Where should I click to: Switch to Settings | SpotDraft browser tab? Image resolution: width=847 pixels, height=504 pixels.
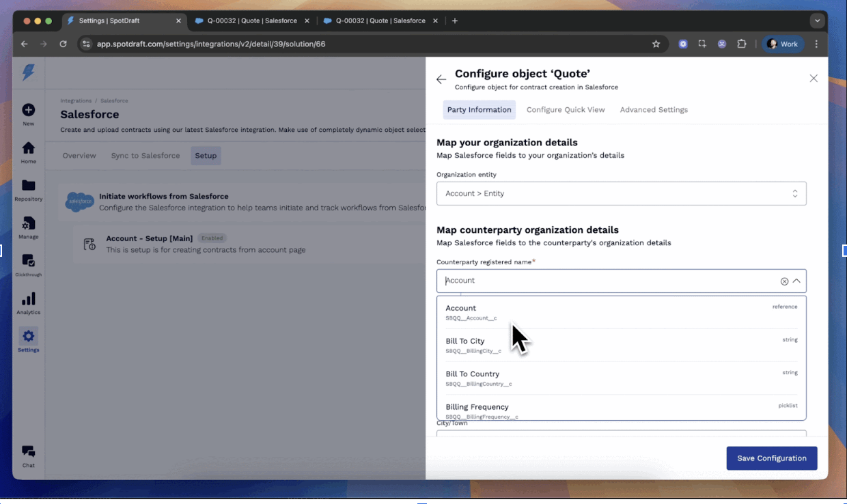pos(125,20)
